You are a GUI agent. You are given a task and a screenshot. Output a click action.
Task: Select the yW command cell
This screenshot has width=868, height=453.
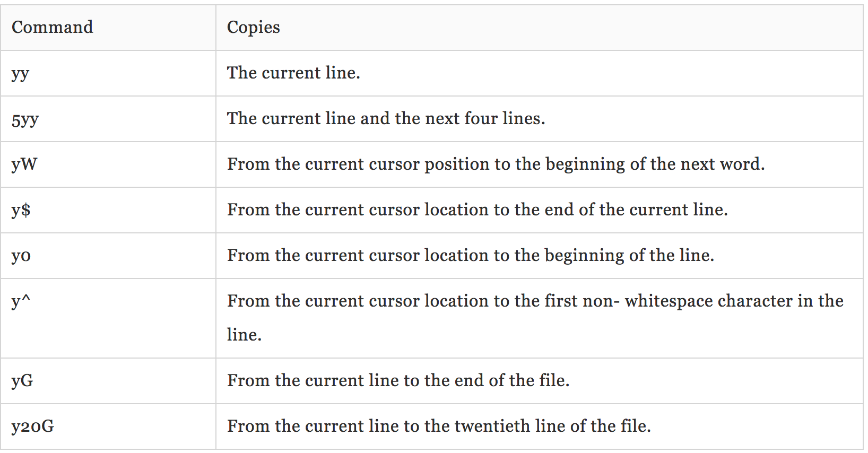(x=24, y=164)
